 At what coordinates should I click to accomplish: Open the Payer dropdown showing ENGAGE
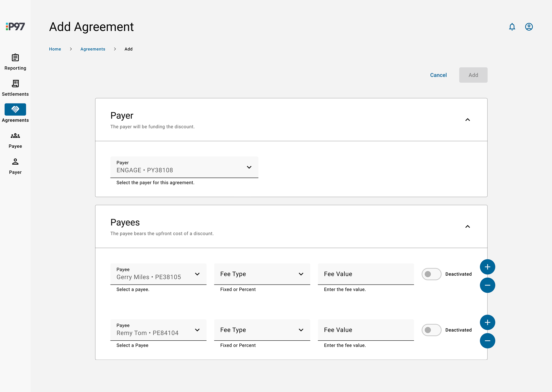(x=184, y=167)
